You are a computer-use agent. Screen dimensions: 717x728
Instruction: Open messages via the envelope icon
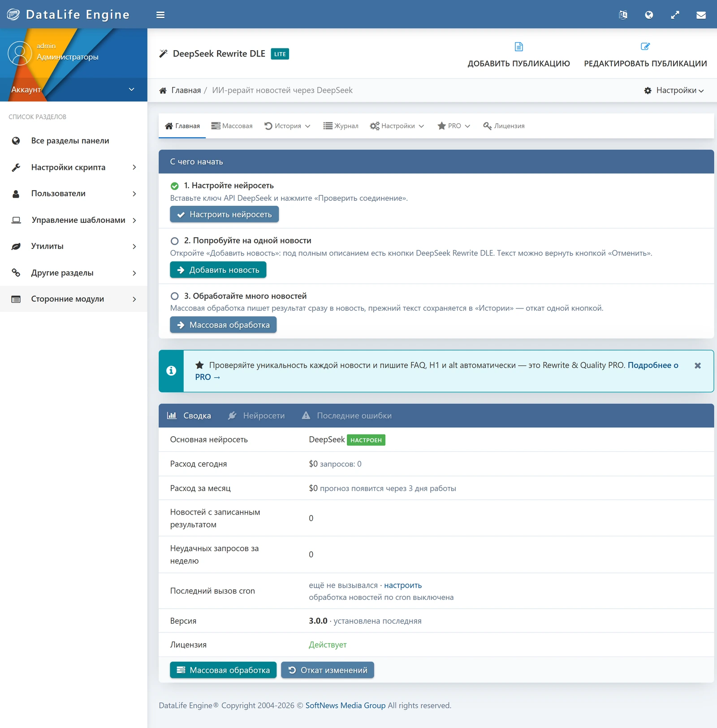tap(701, 15)
